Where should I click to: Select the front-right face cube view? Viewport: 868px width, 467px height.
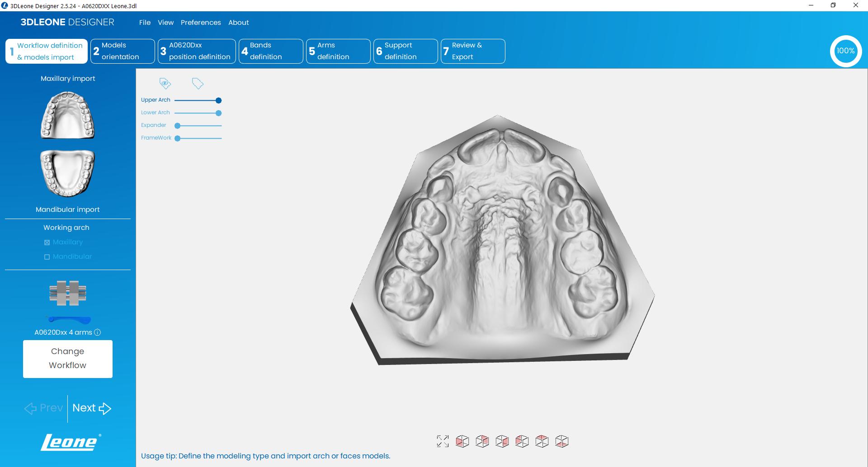(x=502, y=441)
